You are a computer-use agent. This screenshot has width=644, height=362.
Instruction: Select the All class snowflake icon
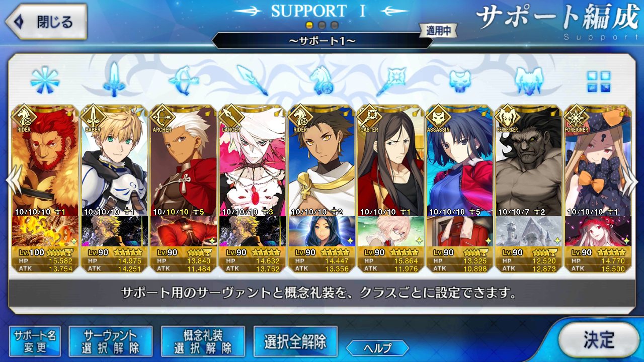pyautogui.click(x=45, y=80)
